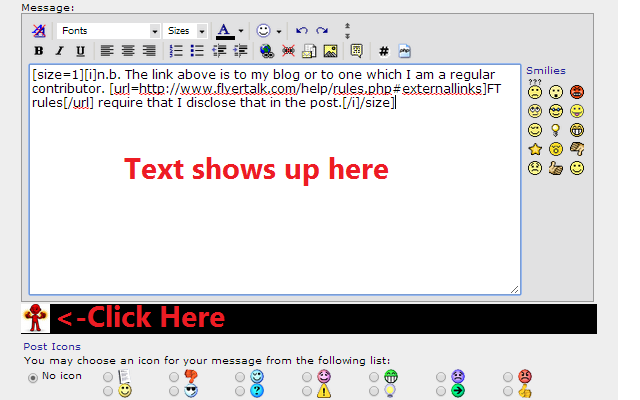Wrap selection in code tags (# icon)
The height and width of the screenshot is (400, 640).
(x=383, y=51)
